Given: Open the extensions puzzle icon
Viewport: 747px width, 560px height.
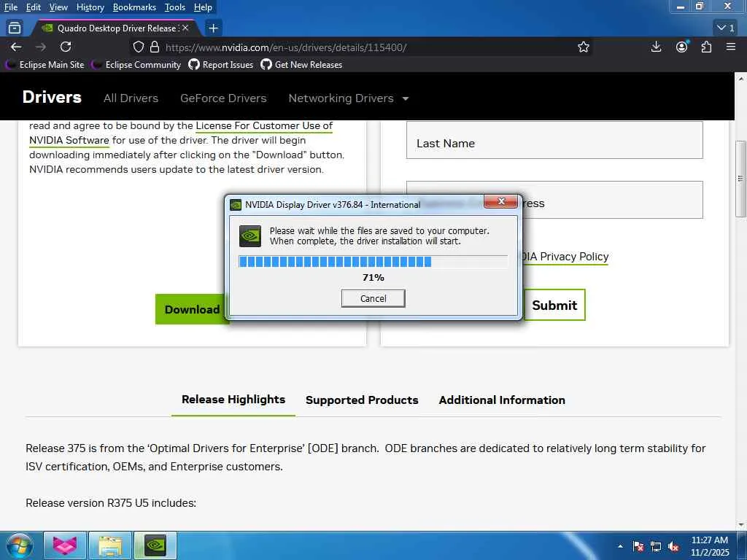Looking at the screenshot, I should (x=706, y=47).
